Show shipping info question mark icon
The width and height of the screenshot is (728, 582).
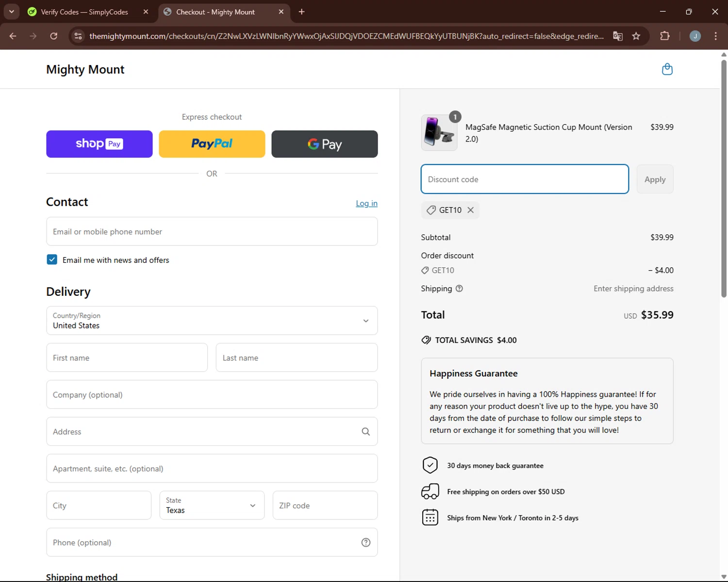(459, 289)
